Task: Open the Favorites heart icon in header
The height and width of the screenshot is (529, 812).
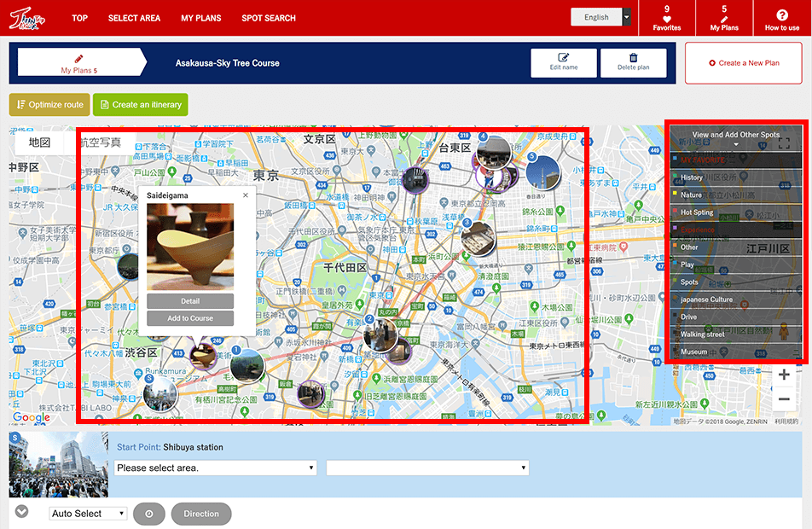Action: (666, 18)
